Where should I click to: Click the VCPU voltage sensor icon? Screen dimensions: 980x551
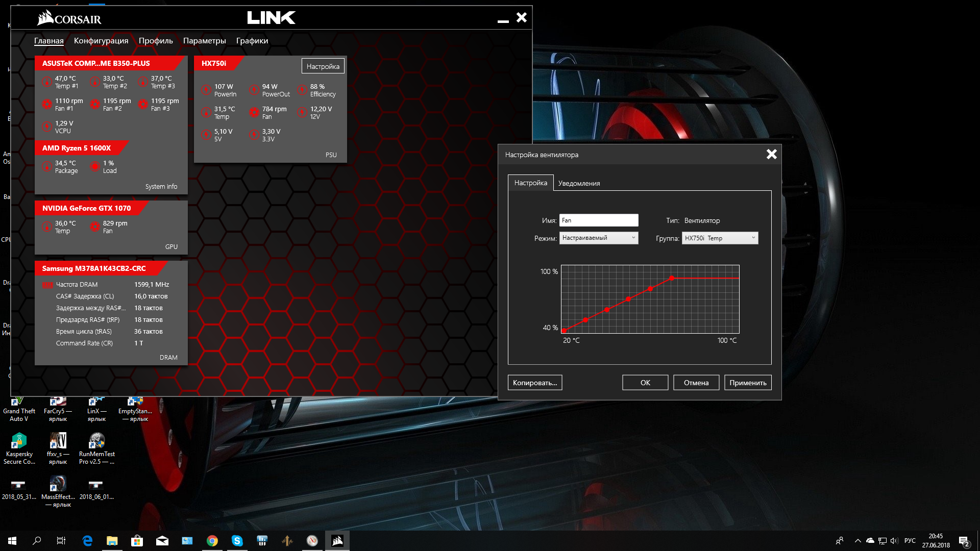coord(46,127)
